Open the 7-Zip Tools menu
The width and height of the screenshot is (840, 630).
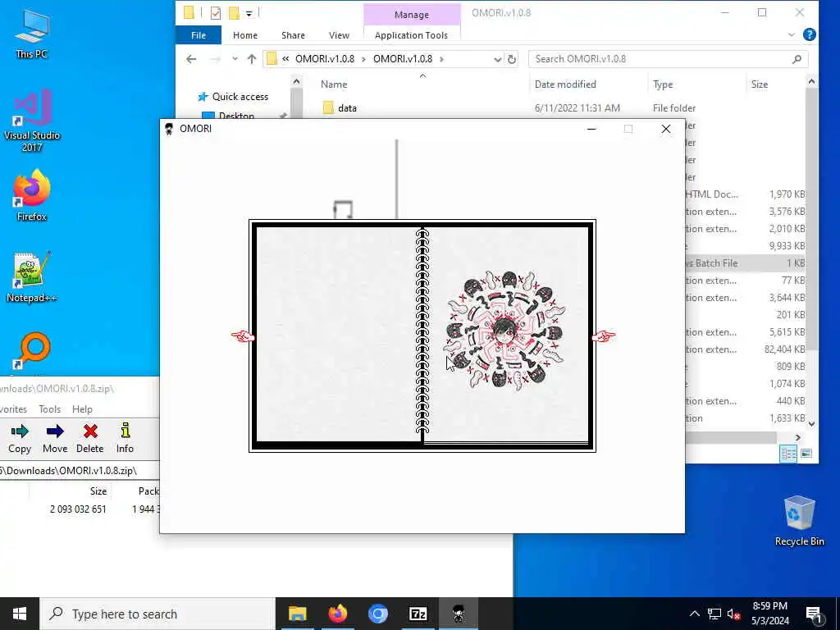click(50, 409)
